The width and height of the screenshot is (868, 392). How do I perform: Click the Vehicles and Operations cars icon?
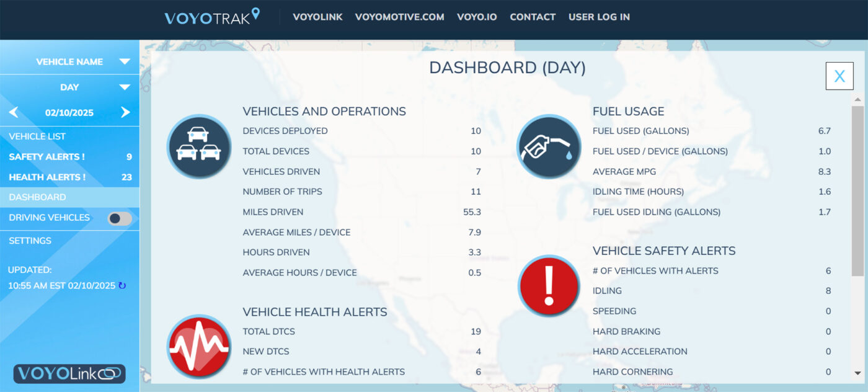pyautogui.click(x=199, y=146)
